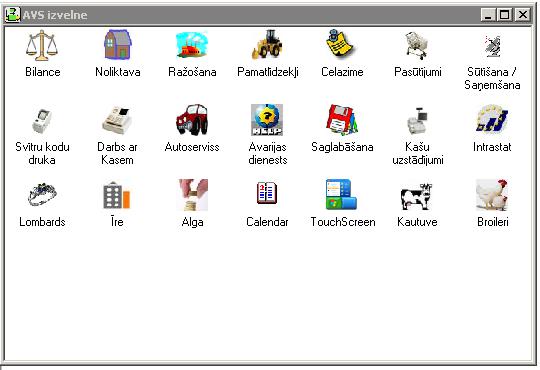Image resolution: width=540 pixels, height=370 pixels.
Task: Open the Avarijas dienests help icon
Action: pos(267,120)
